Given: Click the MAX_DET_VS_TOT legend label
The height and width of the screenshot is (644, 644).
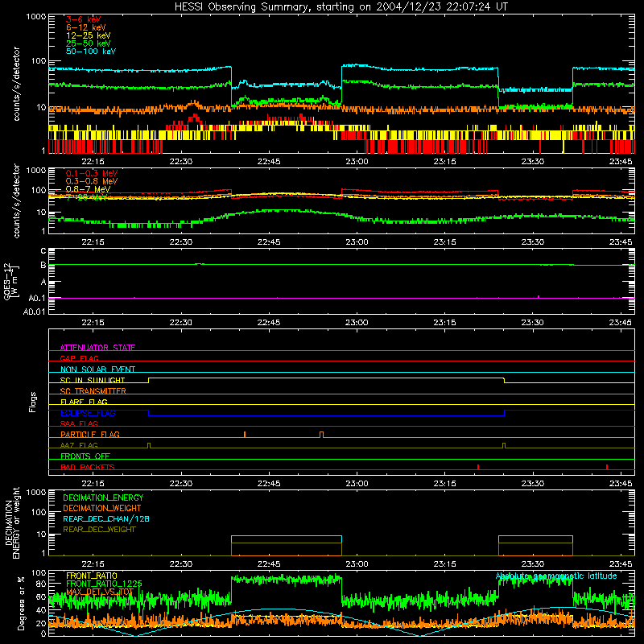Looking at the screenshot, I should pos(100,592).
